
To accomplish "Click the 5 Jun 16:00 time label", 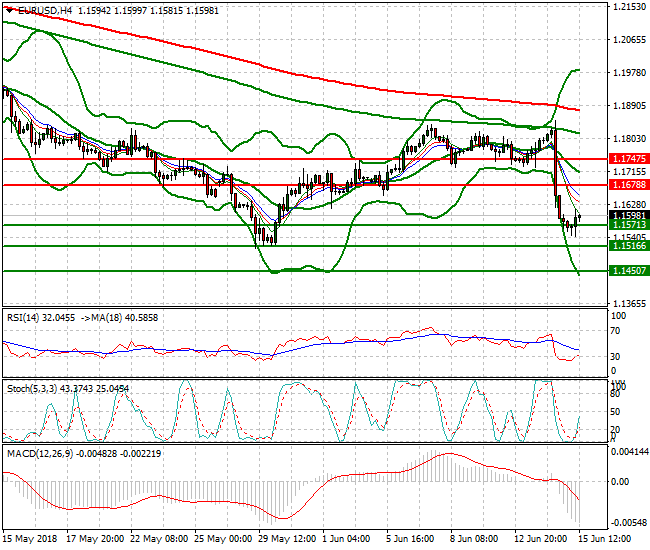I will click(x=410, y=539).
